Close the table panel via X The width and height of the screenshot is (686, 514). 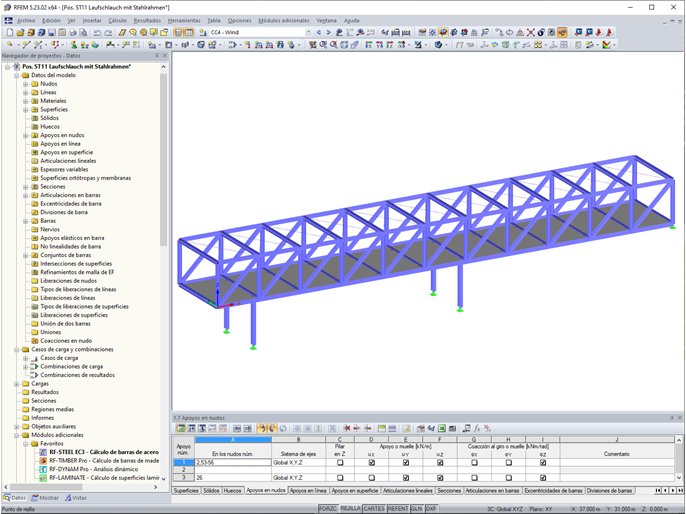(x=679, y=418)
